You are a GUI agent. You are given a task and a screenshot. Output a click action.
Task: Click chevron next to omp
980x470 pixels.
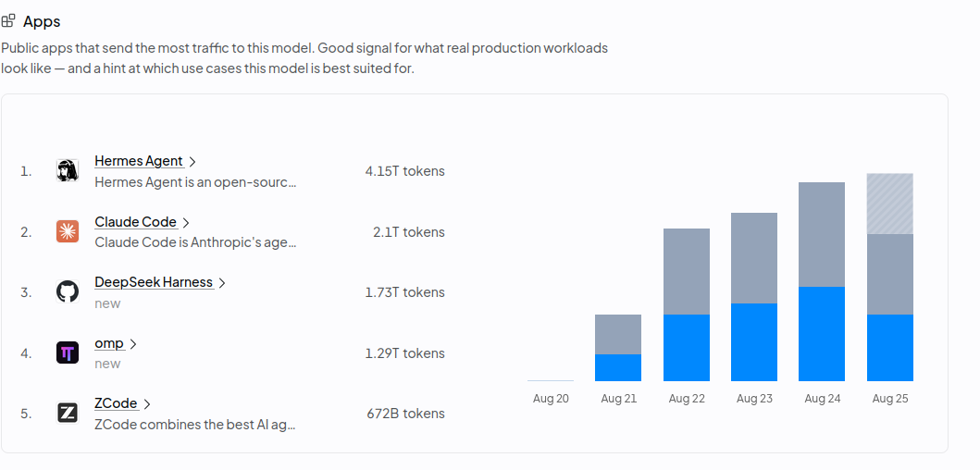coord(132,344)
